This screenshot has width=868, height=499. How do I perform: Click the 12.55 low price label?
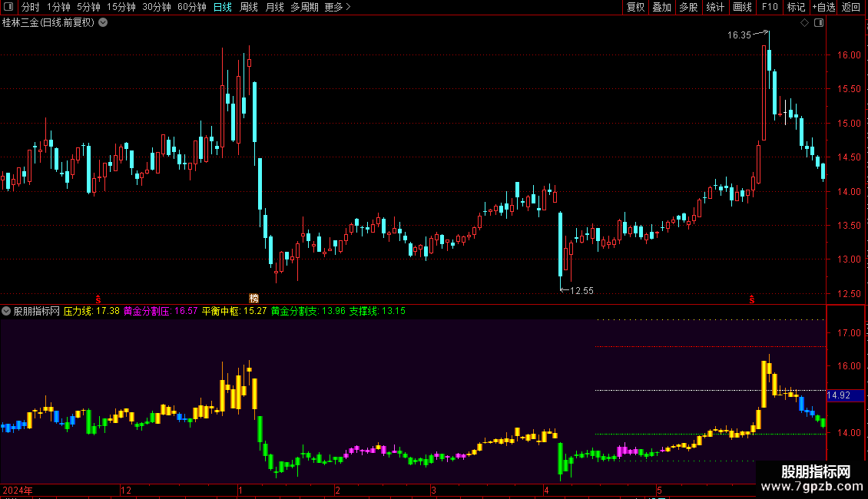(x=581, y=290)
